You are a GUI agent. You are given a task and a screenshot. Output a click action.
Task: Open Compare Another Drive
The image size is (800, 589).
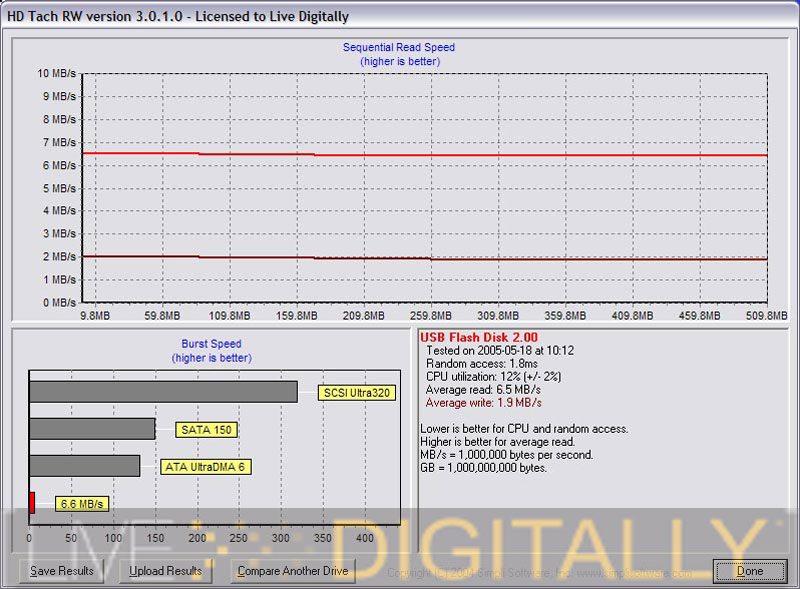(292, 571)
